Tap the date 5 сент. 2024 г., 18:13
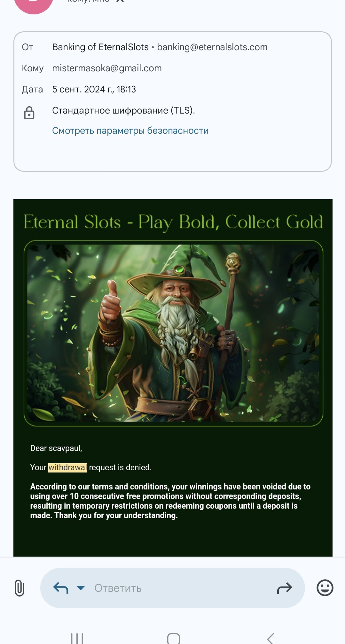Viewport: 345px width, 644px height. coord(94,89)
